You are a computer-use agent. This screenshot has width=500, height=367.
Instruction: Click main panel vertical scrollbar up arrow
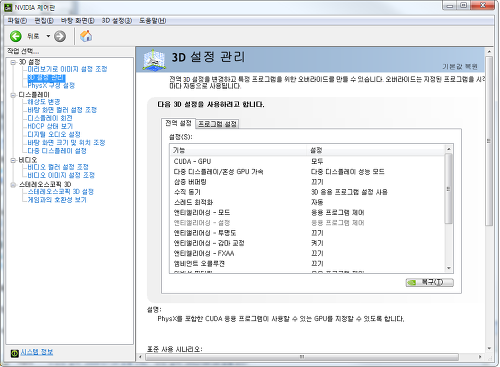pyautogui.click(x=489, y=52)
